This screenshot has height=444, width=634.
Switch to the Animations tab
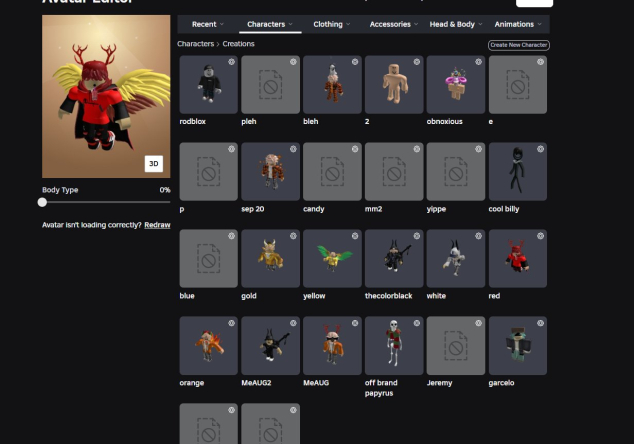[x=518, y=24]
